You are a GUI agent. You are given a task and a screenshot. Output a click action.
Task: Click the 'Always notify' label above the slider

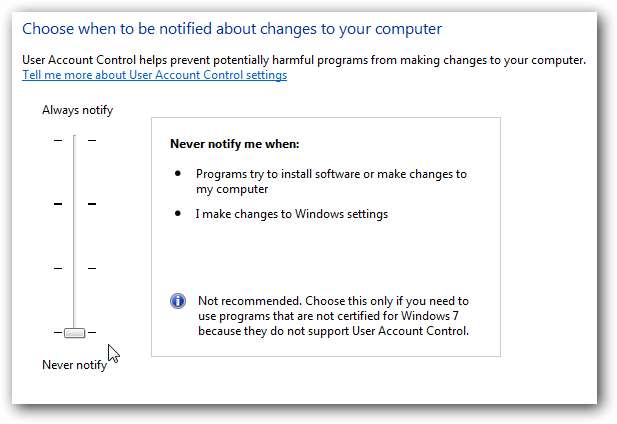pyautogui.click(x=77, y=111)
